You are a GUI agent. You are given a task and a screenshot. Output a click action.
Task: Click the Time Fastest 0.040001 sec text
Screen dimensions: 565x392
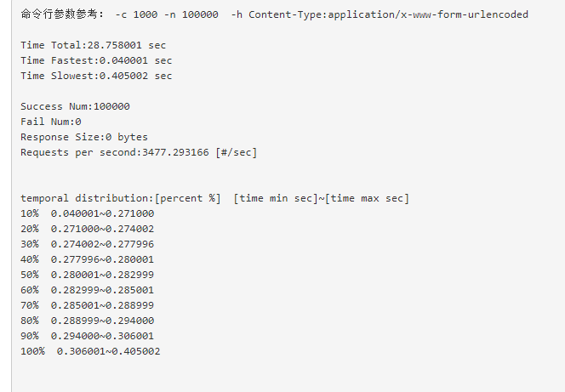point(96,60)
